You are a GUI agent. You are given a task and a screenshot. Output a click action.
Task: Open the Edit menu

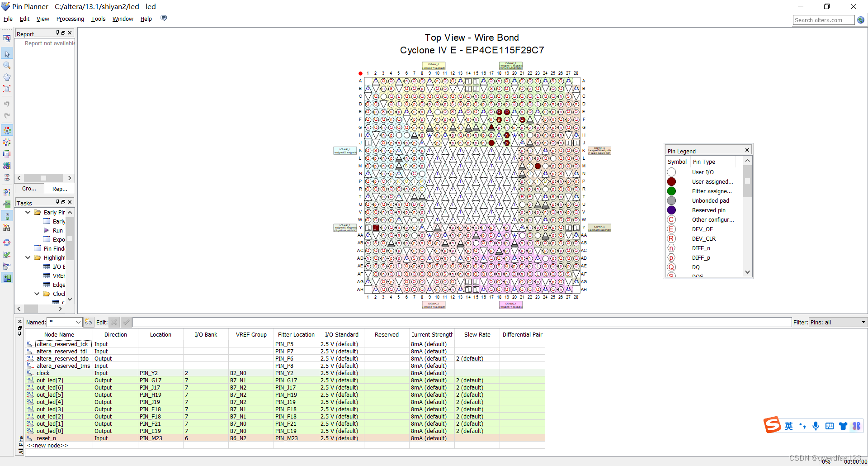(24, 19)
